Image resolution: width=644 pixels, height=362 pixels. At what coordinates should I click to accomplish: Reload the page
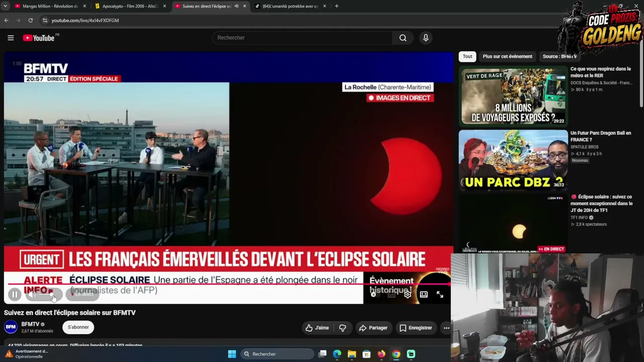(30, 20)
